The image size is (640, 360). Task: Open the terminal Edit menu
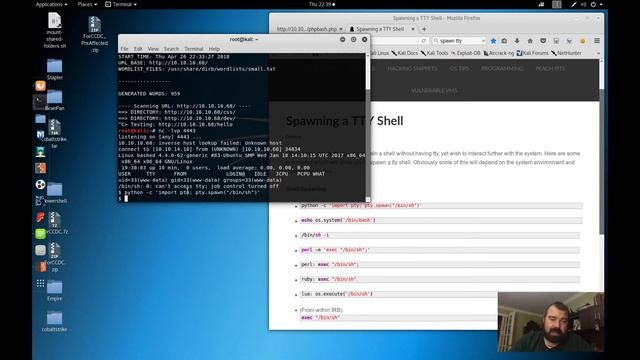138,49
